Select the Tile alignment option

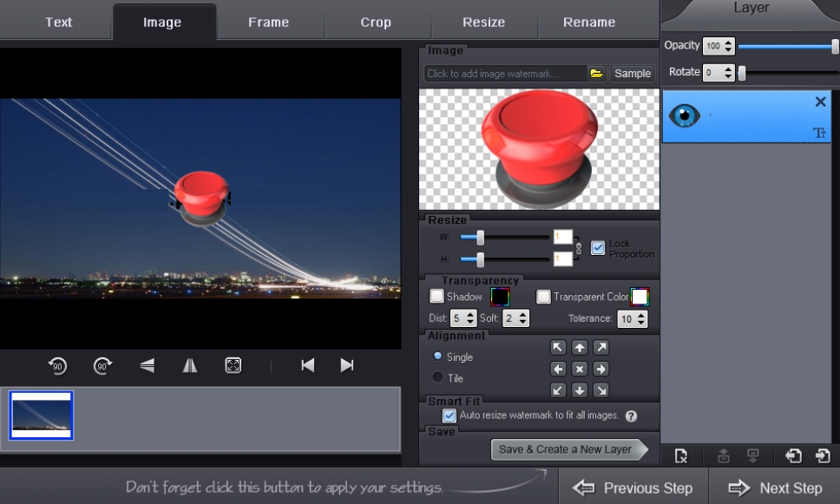pos(438,378)
